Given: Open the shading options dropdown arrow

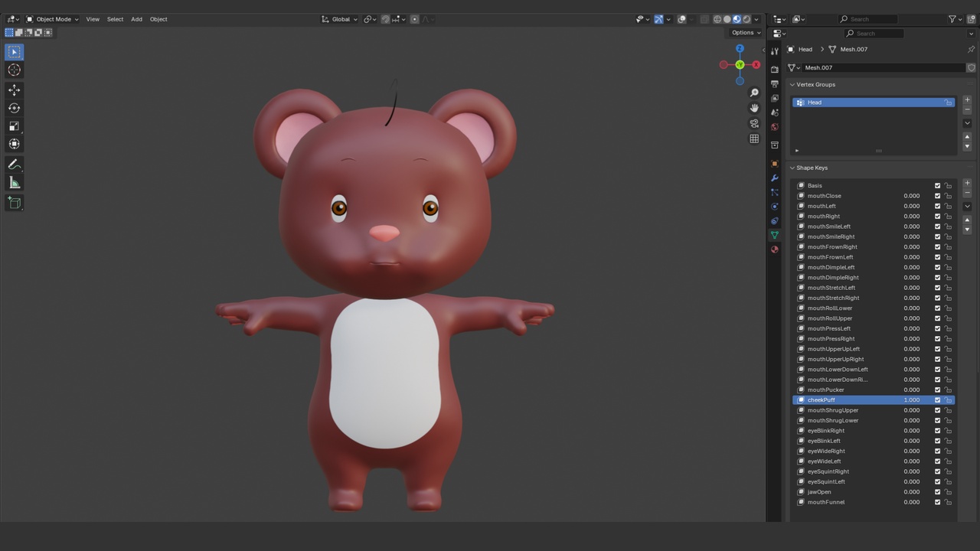Looking at the screenshot, I should 757,19.
